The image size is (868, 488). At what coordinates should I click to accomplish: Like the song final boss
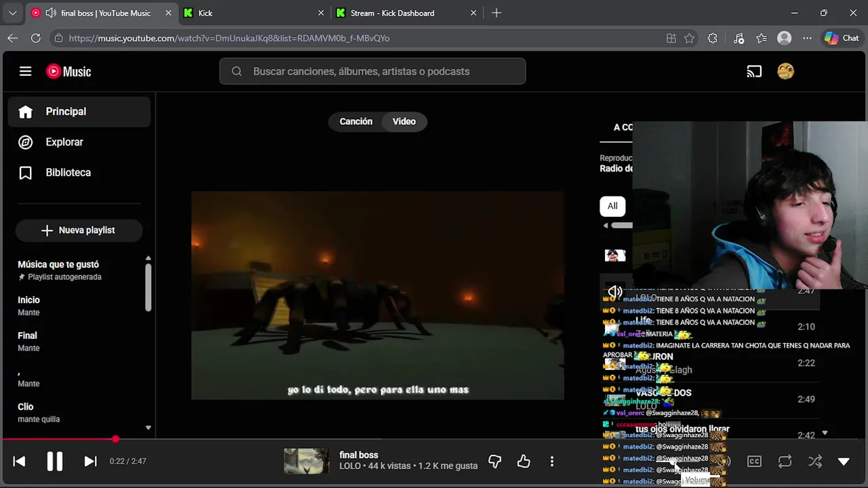[x=524, y=462]
